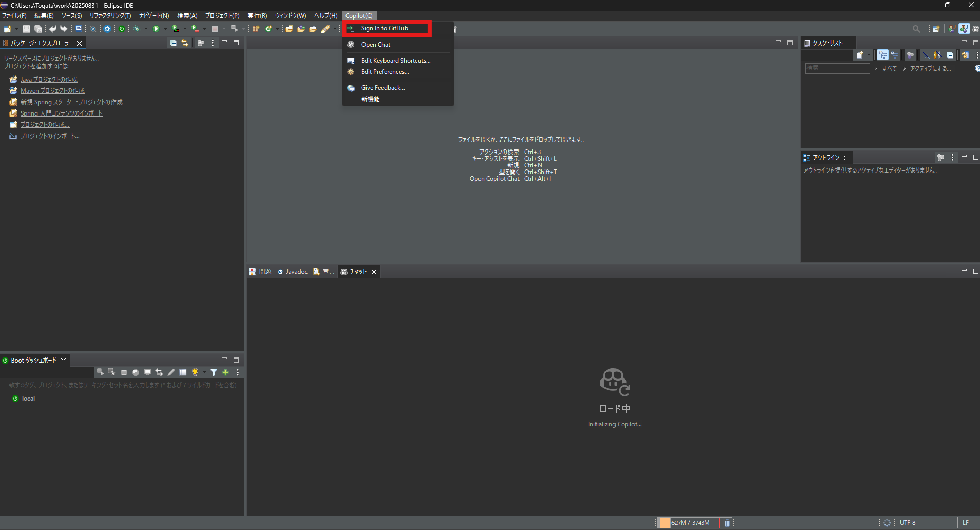Screen dimensions: 980x530
Task: Open the search icon in the top-right toolbar
Action: point(917,29)
